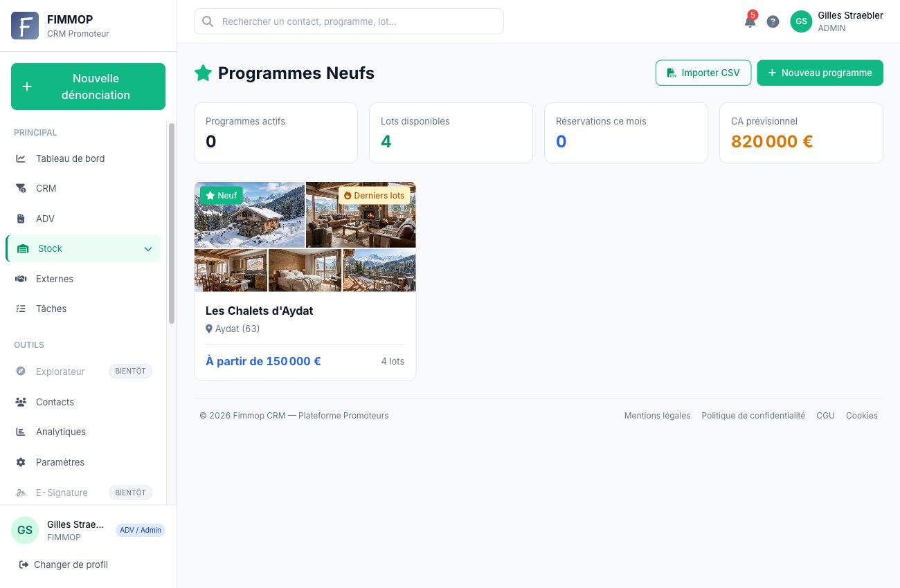This screenshot has height=588, width=900.
Task: Click the Neuf badge on program card
Action: [x=222, y=196]
